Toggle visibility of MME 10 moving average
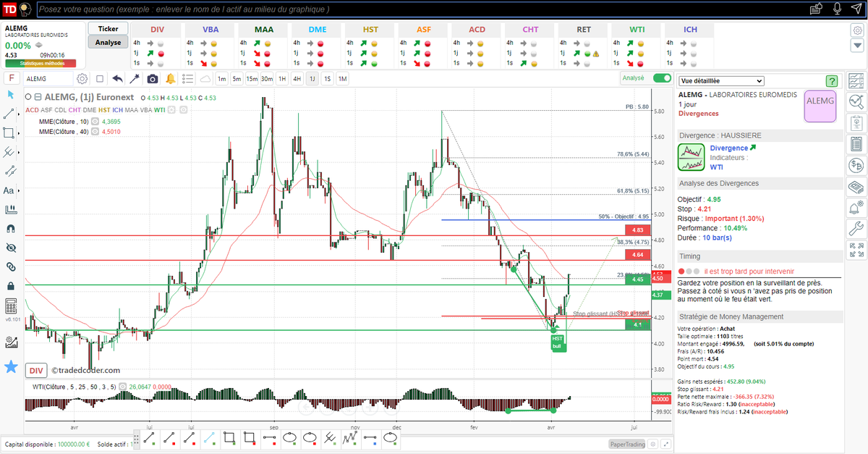 [x=96, y=122]
